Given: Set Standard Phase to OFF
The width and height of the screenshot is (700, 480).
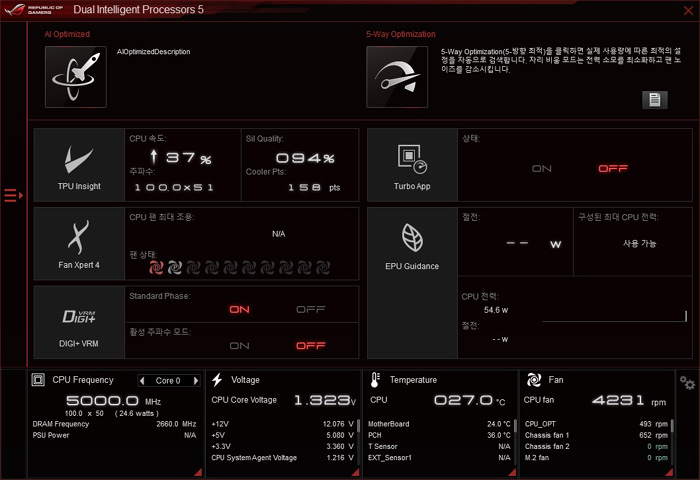Looking at the screenshot, I should coord(311,309).
